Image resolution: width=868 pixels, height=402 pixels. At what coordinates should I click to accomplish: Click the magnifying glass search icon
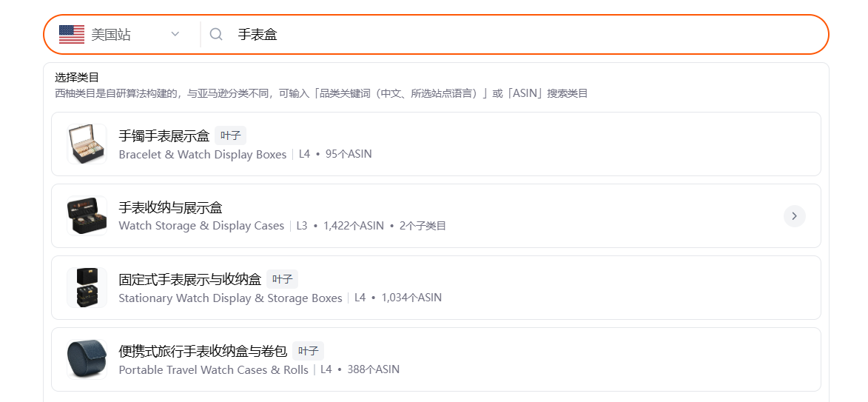pyautogui.click(x=217, y=34)
